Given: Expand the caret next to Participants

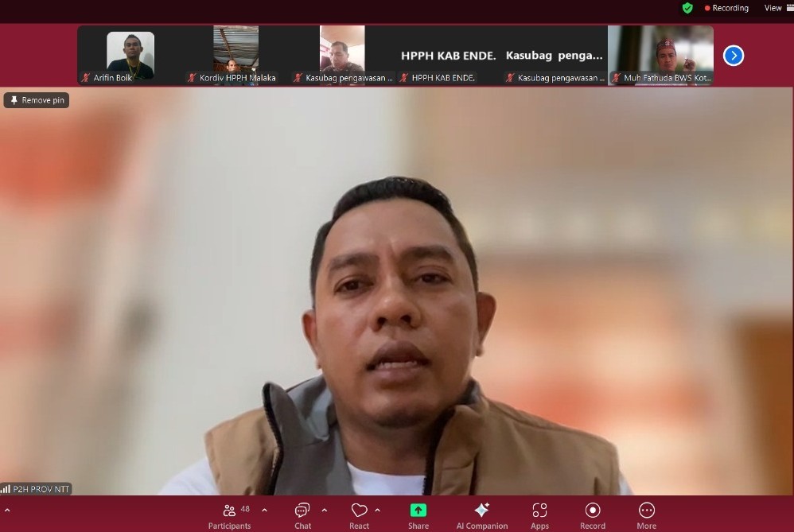Looking at the screenshot, I should (x=265, y=511).
